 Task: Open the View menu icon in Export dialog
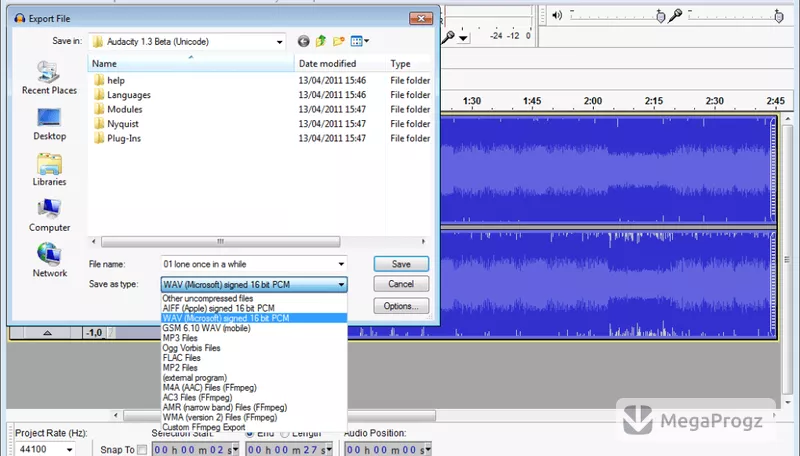[360, 41]
